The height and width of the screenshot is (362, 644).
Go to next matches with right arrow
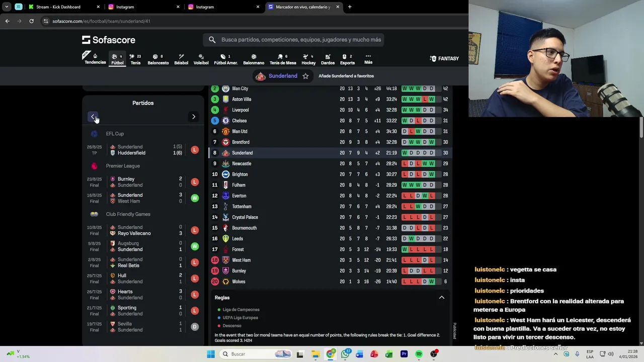[193, 117]
